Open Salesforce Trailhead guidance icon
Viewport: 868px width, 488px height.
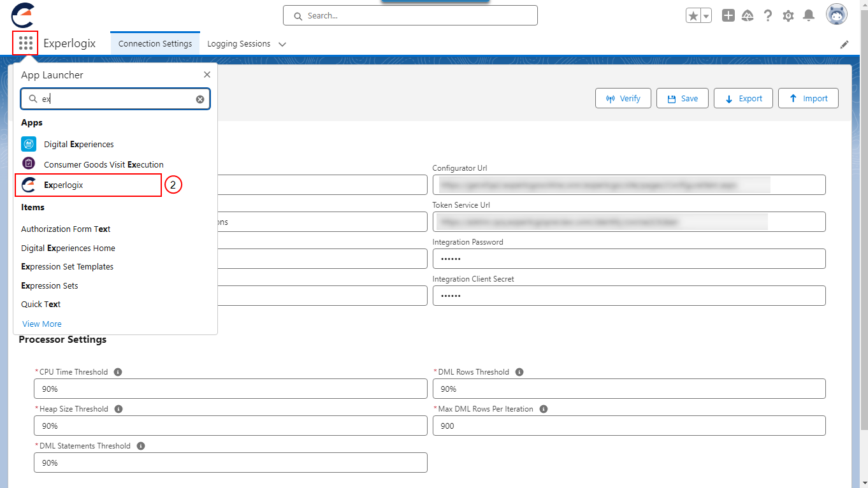pos(748,15)
